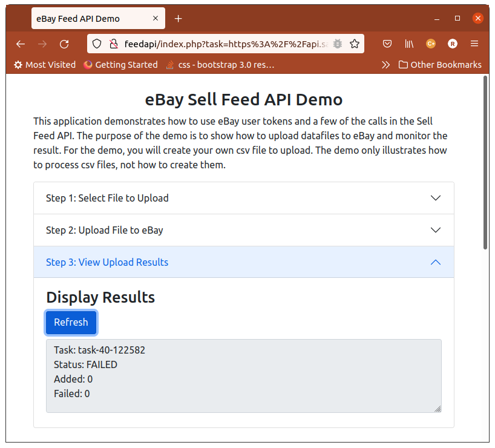The width and height of the screenshot is (495, 448).
Task: Click the 'Added: 0' line
Action: pos(73,379)
